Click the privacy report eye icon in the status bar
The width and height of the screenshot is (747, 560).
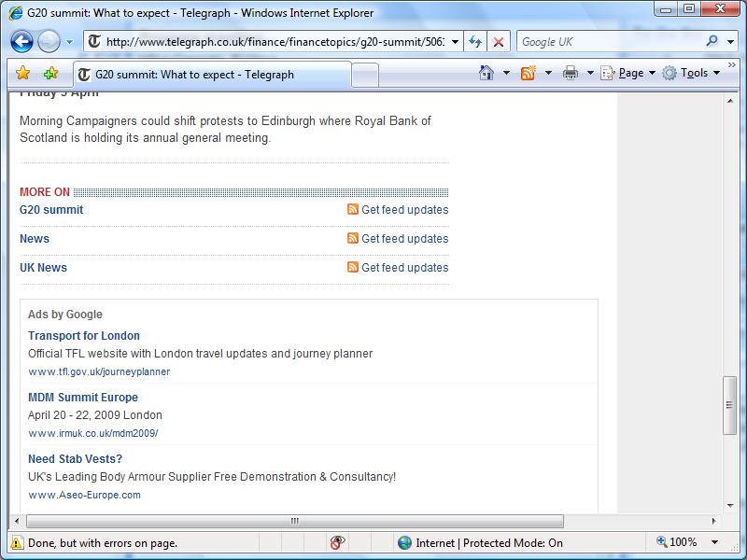pyautogui.click(x=337, y=542)
